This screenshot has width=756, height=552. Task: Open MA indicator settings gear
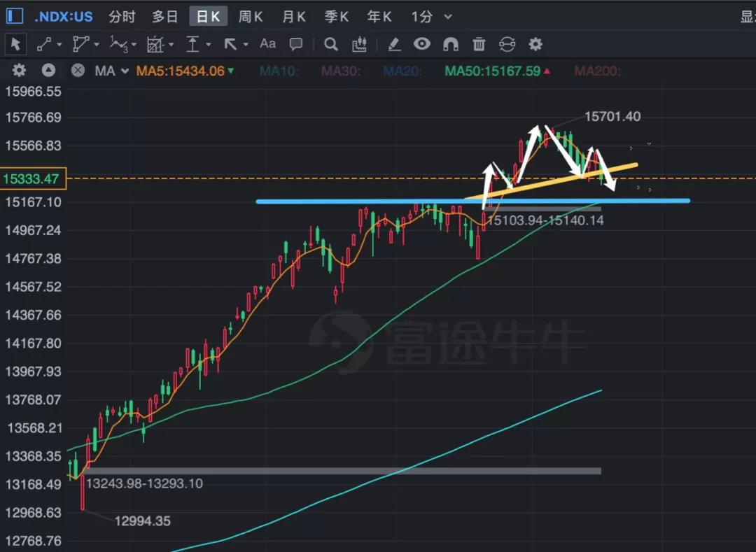click(19, 71)
